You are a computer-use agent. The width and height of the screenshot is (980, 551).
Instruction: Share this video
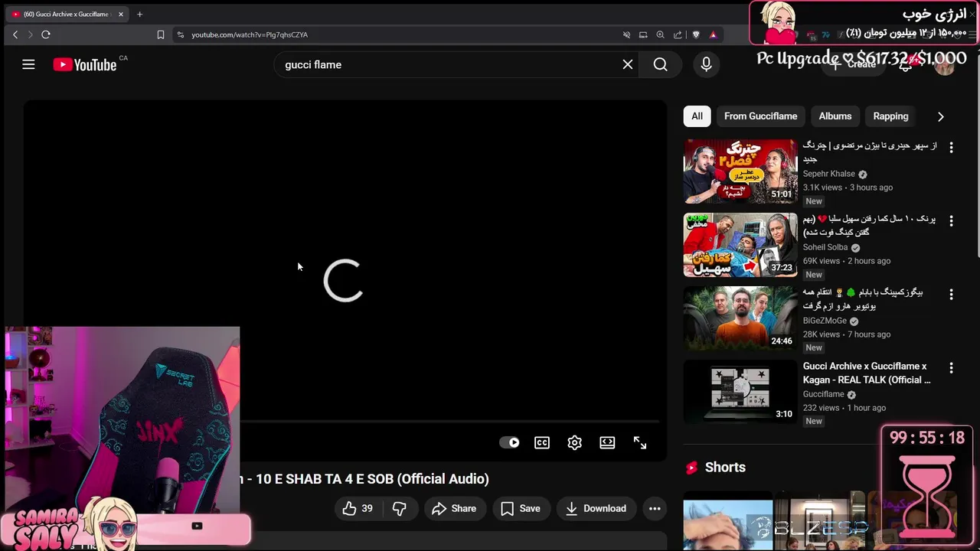454,509
